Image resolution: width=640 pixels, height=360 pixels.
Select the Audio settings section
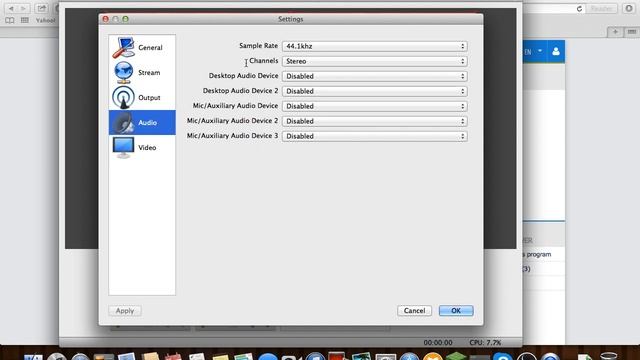[x=142, y=122]
